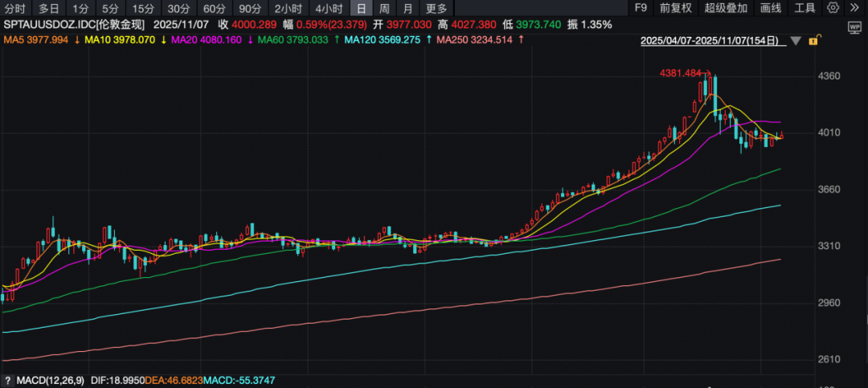Click the MA60 up arrow indicator

point(337,39)
